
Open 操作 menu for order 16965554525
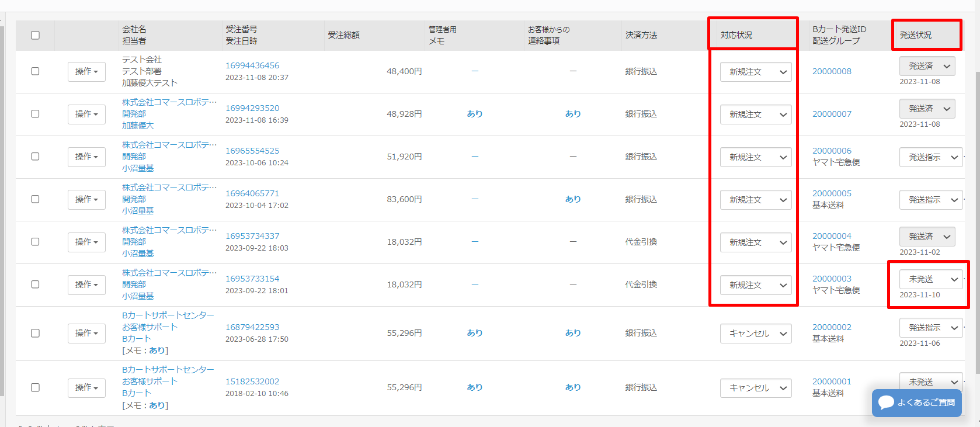86,157
